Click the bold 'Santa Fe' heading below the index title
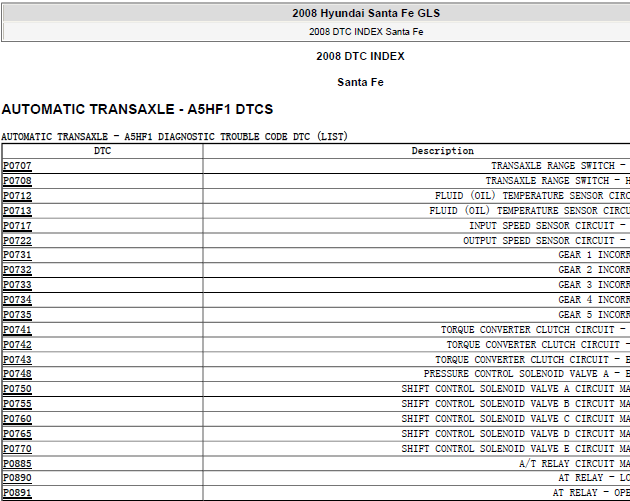Screen dimensions: 630x501 point(360,82)
